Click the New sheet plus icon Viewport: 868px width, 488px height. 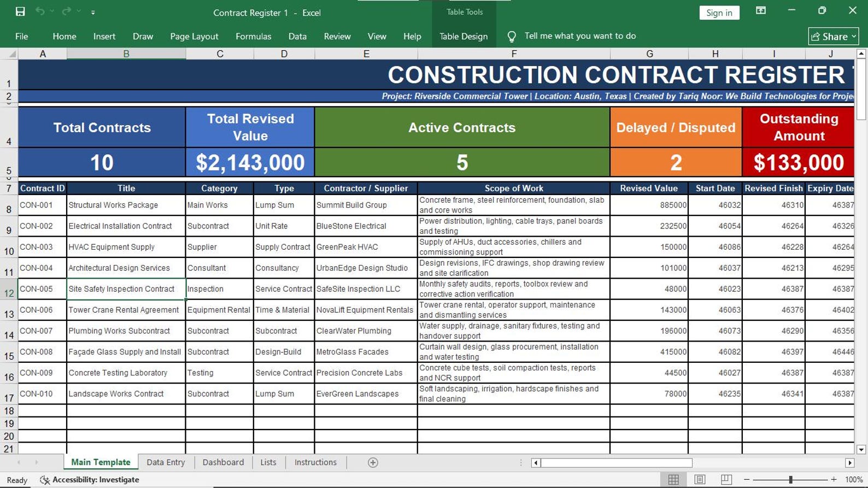pos(373,463)
